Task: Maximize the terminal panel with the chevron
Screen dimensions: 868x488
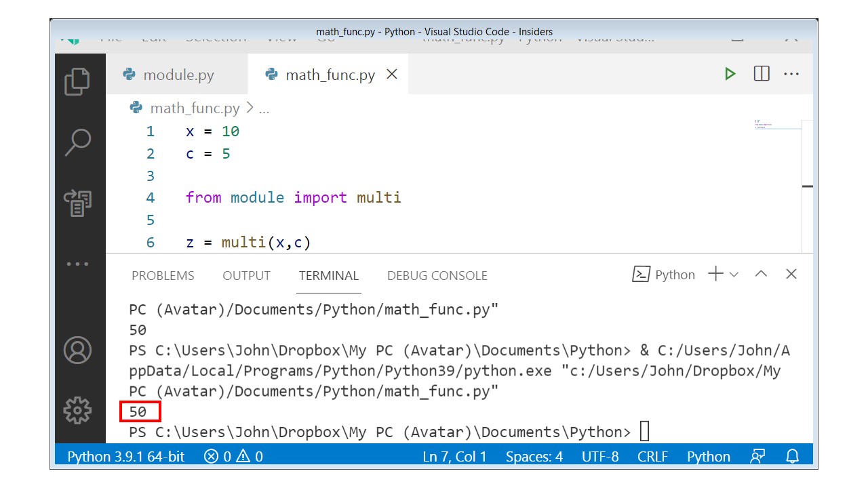Action: click(x=760, y=274)
